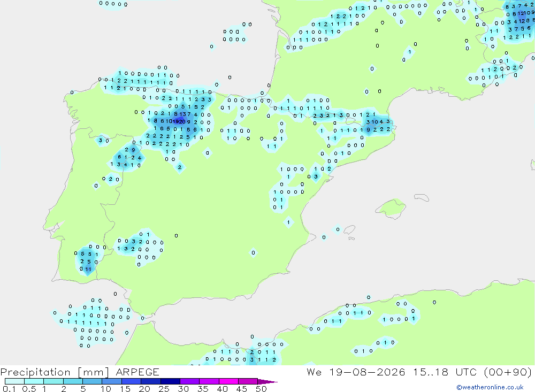Select the 1–2 mm legend color box

(53, 381)
